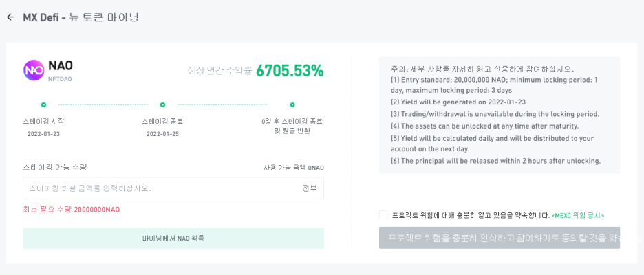Screen dimensions: 644x275
Task: Select the principal return timeline dot
Action: [292, 104]
